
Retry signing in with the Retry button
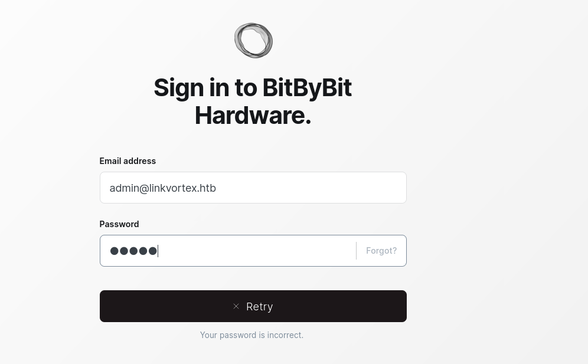253,306
